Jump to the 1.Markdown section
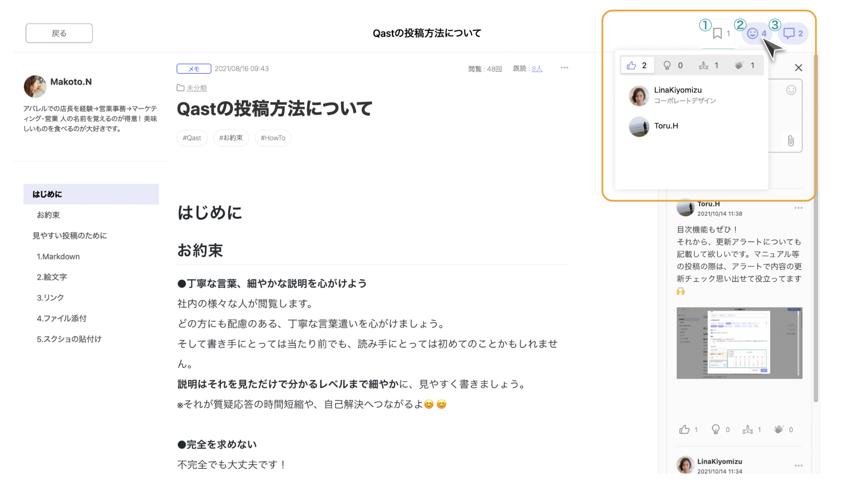The width and height of the screenshot is (868, 488). (x=58, y=256)
